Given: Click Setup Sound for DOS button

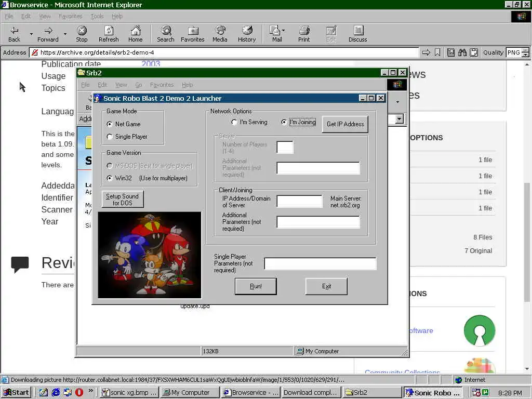Looking at the screenshot, I should click(x=123, y=199).
